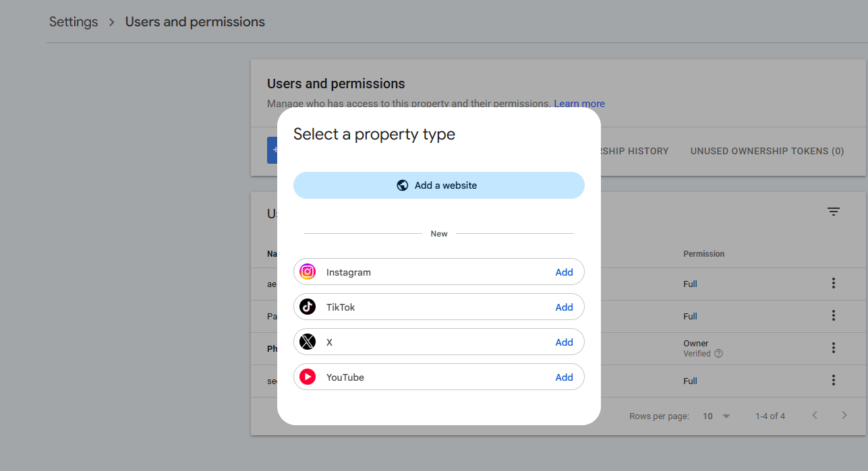
Task: Click the YouTube logo icon
Action: pyautogui.click(x=308, y=377)
